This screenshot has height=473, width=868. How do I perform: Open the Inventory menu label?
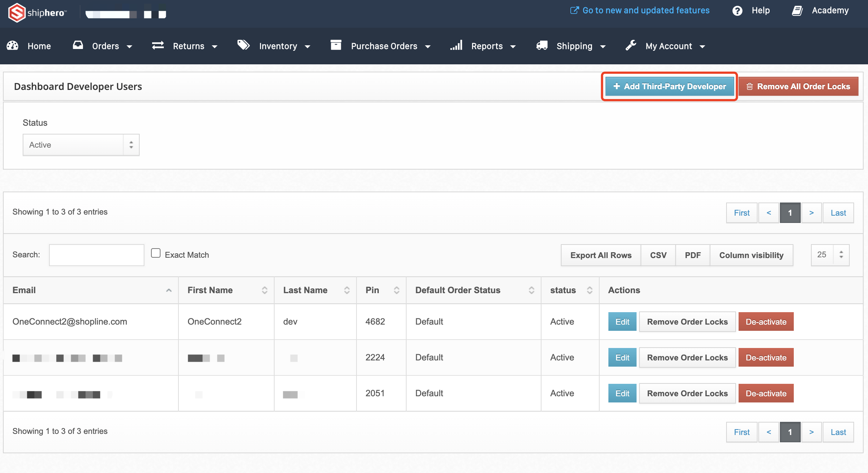278,46
